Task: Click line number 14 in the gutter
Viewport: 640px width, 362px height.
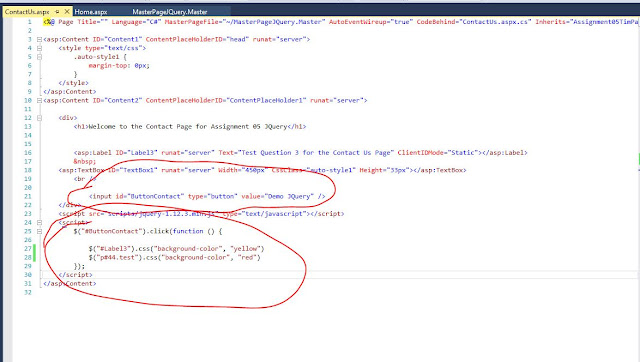Action: 28,135
